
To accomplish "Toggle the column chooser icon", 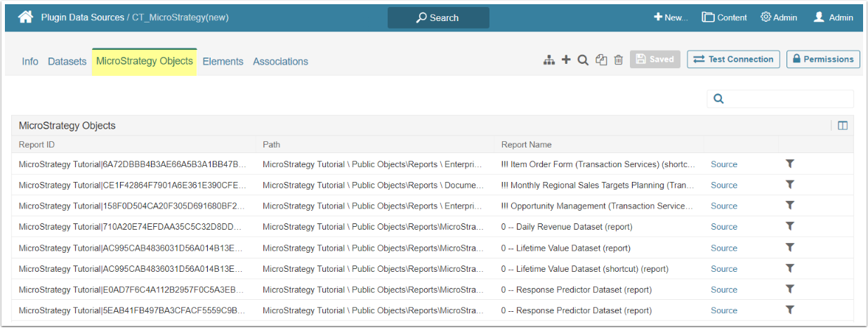I will point(843,126).
